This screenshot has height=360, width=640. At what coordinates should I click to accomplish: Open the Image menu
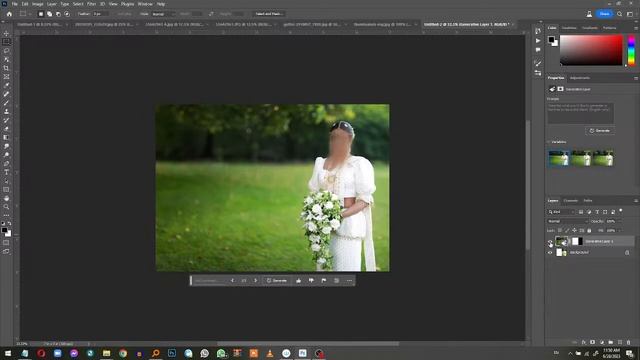37,4
